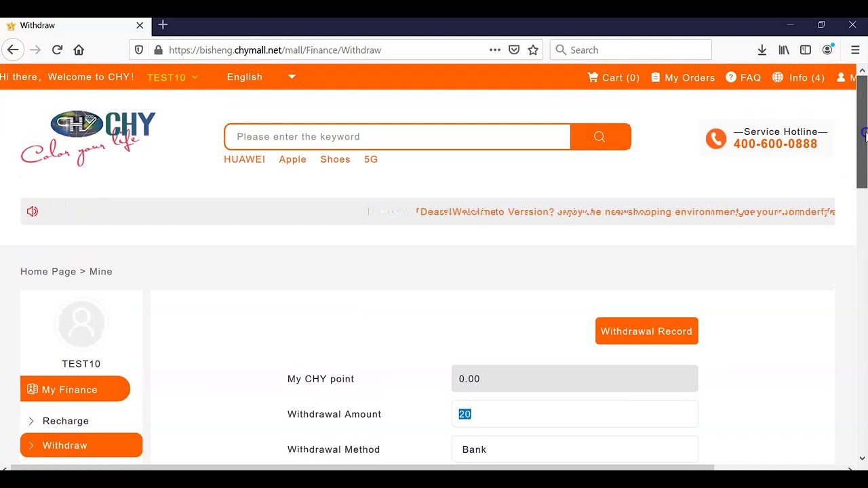Click the My CHY point field
The width and height of the screenshot is (868, 488).
pyautogui.click(x=574, y=379)
